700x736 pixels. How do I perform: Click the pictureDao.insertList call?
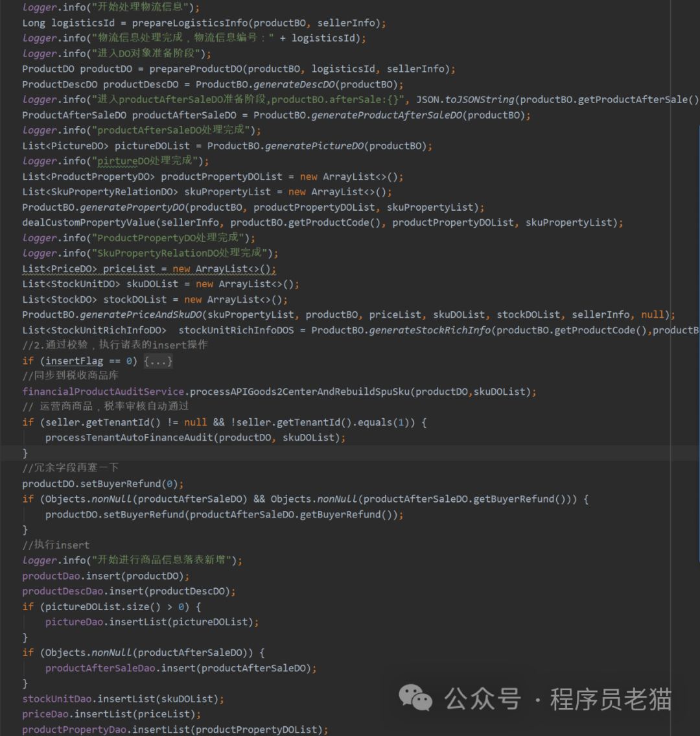pos(151,622)
